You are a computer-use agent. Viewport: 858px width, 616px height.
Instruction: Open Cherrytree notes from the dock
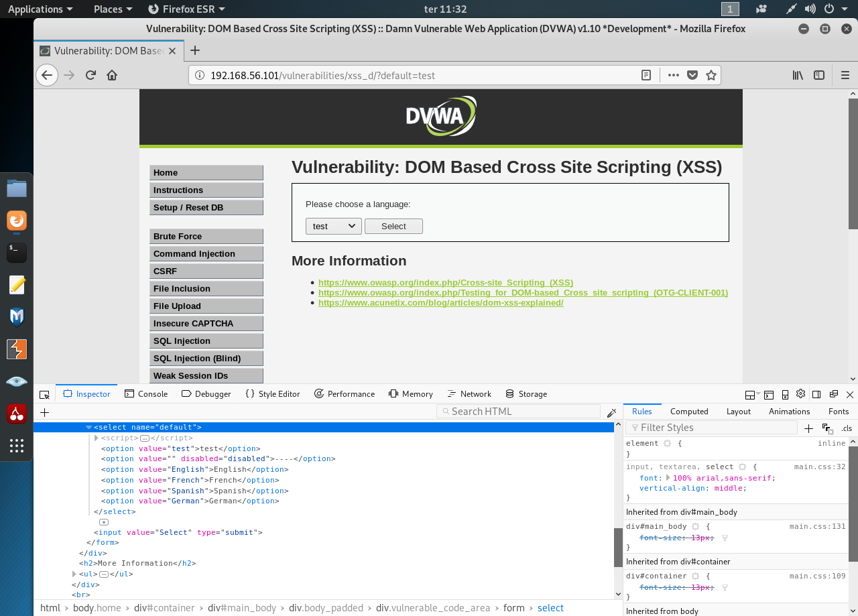(x=17, y=413)
